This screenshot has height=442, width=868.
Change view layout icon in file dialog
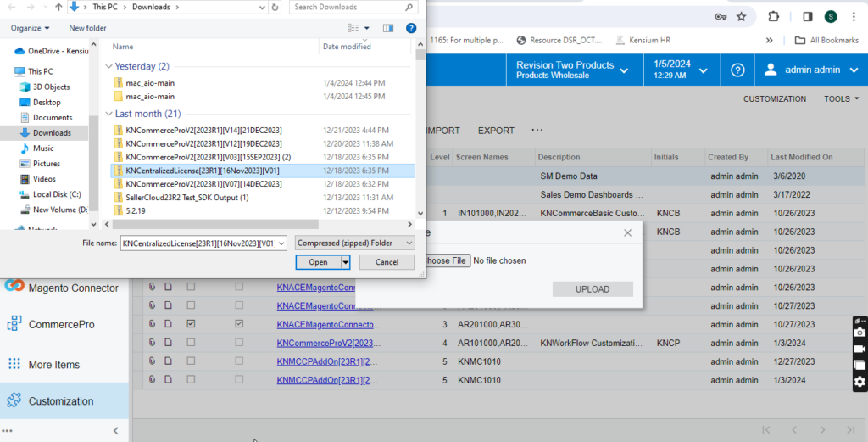[x=353, y=28]
